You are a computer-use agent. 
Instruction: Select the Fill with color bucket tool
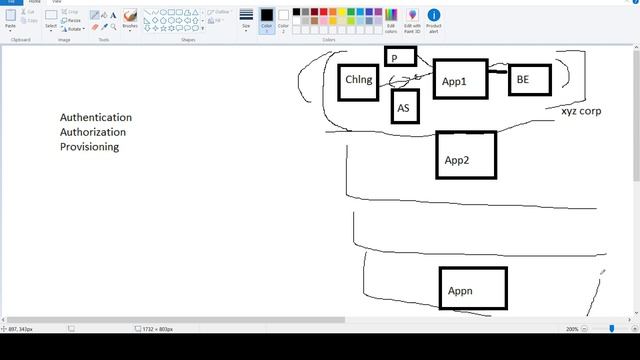tap(104, 16)
